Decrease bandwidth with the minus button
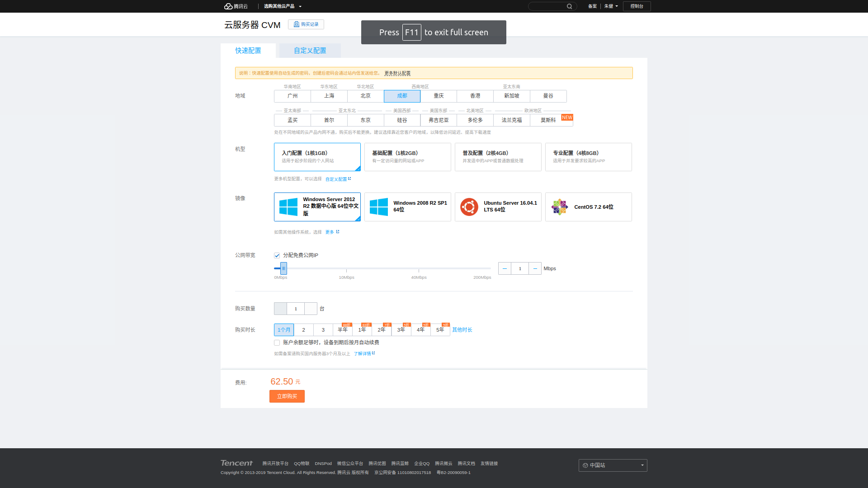The width and height of the screenshot is (868, 488). (505, 268)
